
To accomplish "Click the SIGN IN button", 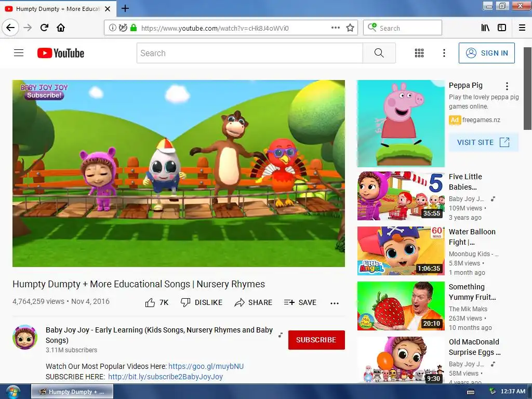I will pyautogui.click(x=486, y=53).
